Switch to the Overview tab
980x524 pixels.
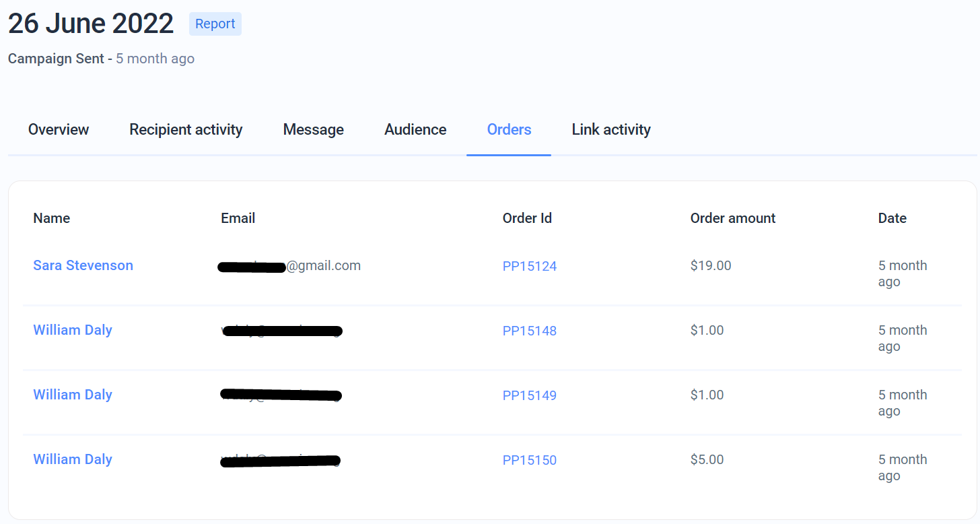59,129
